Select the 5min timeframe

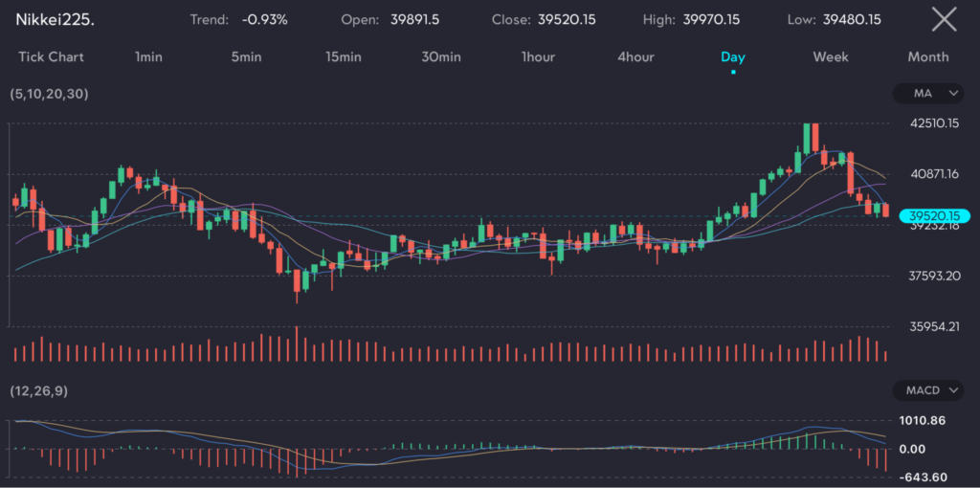coord(246,57)
